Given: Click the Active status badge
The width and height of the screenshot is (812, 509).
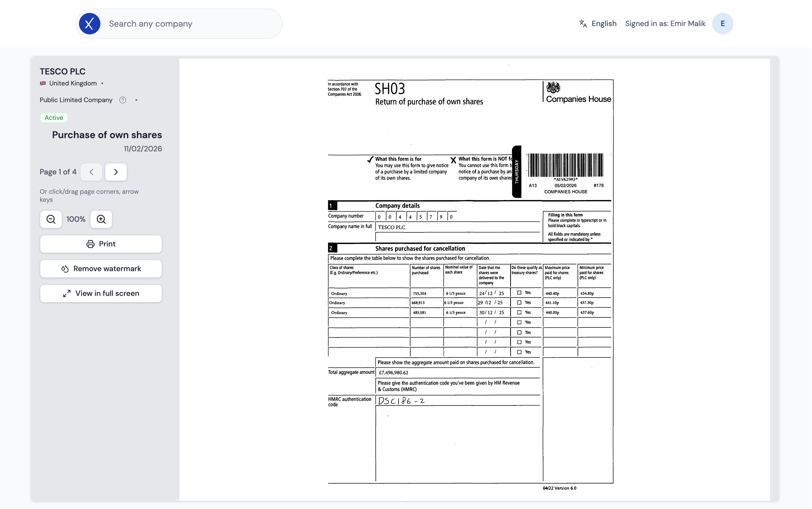Looking at the screenshot, I should pyautogui.click(x=54, y=117).
